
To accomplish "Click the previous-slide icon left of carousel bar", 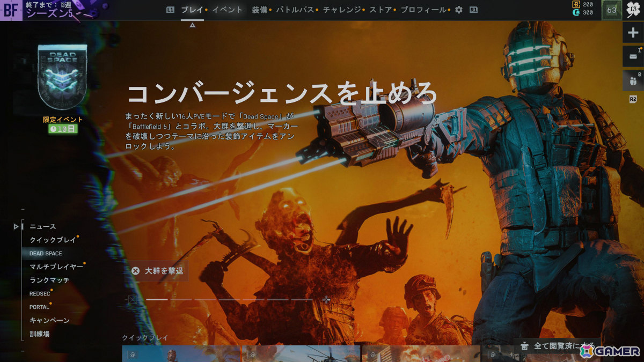I will 133,300.
